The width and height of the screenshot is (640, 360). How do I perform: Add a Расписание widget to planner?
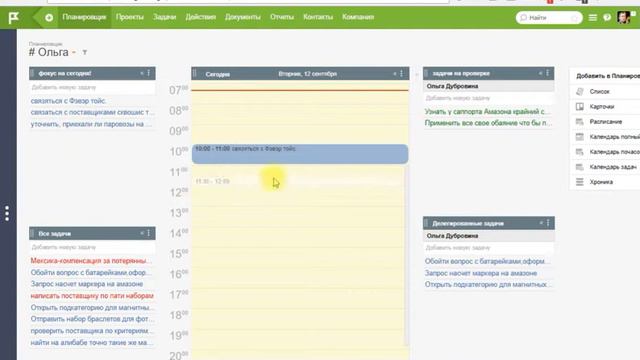(606, 122)
